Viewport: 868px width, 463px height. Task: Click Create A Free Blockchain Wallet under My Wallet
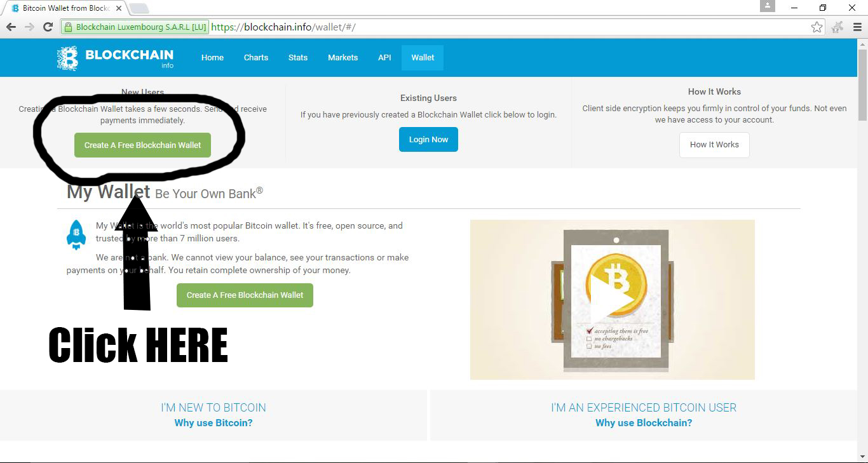click(x=245, y=295)
